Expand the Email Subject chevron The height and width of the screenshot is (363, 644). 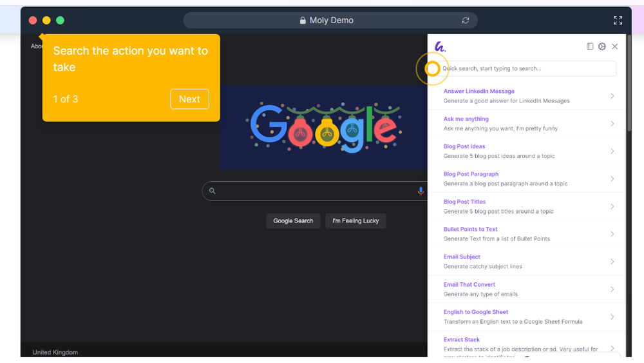pos(612,262)
